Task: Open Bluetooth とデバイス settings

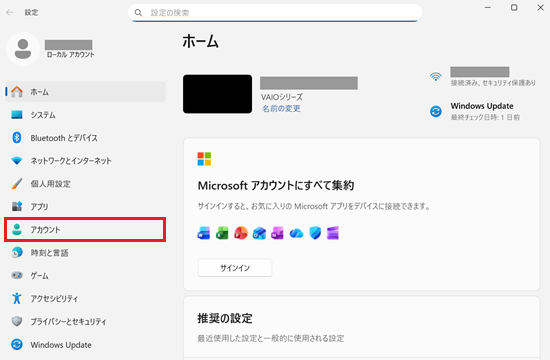Action: coord(85,138)
